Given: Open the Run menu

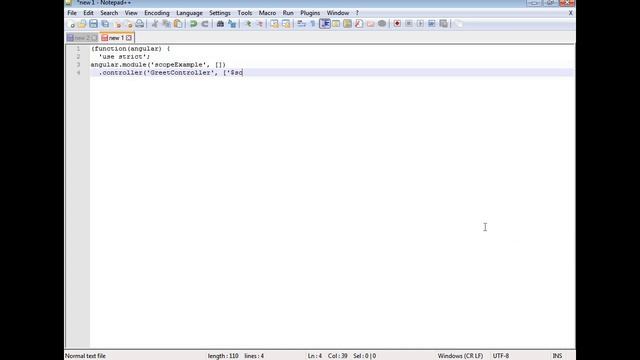Looking at the screenshot, I should coord(288,13).
